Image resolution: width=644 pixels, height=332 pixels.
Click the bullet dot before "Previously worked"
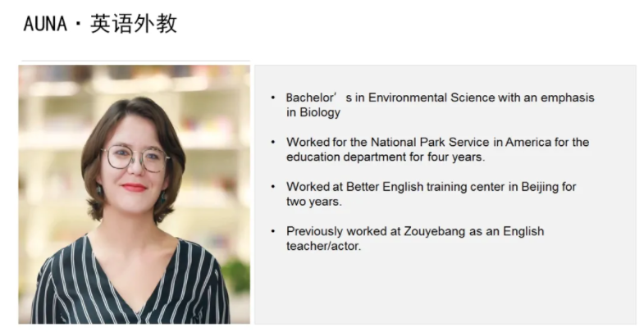[273, 231]
